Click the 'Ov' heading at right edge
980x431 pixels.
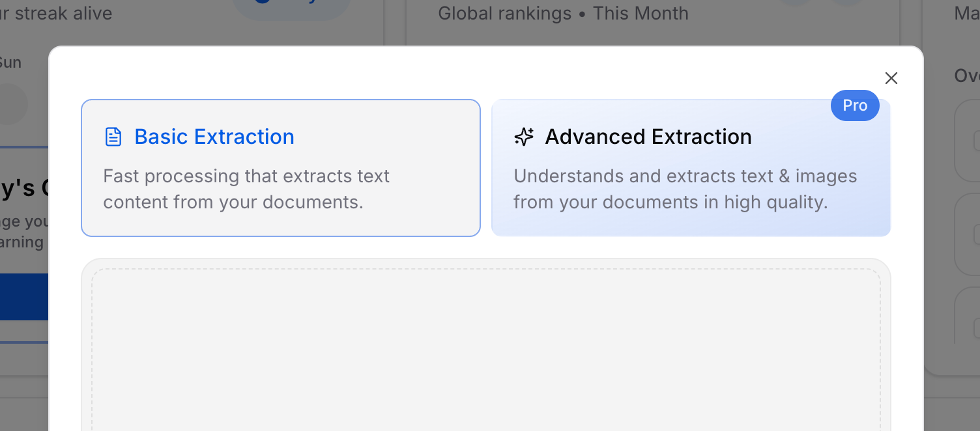tap(966, 76)
